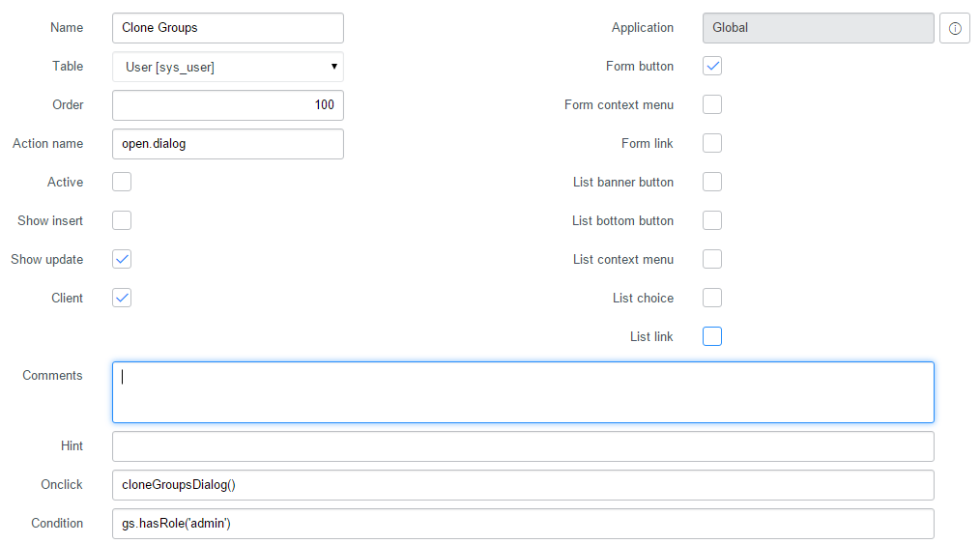Viewport: 980px width, 544px height.
Task: Edit the Onclick field with cloneGroupsDialog()
Action: click(523, 485)
